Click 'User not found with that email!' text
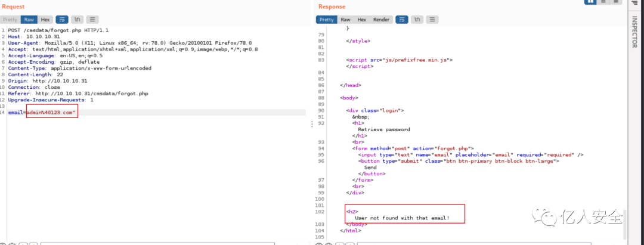The width and height of the screenshot is (644, 245). pyautogui.click(x=402, y=218)
